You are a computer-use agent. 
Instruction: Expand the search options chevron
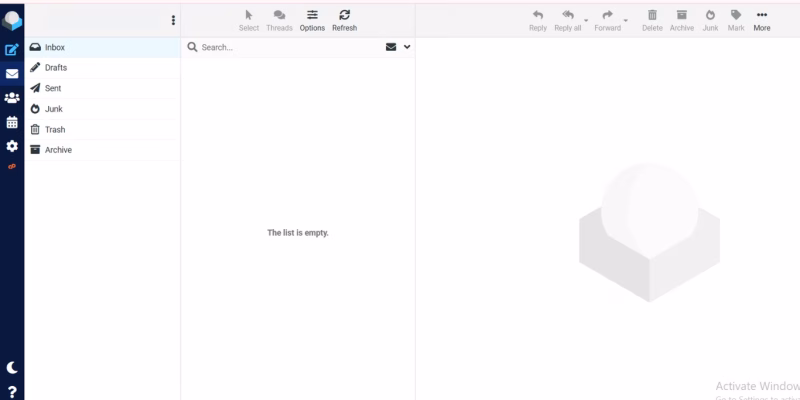[x=407, y=47]
